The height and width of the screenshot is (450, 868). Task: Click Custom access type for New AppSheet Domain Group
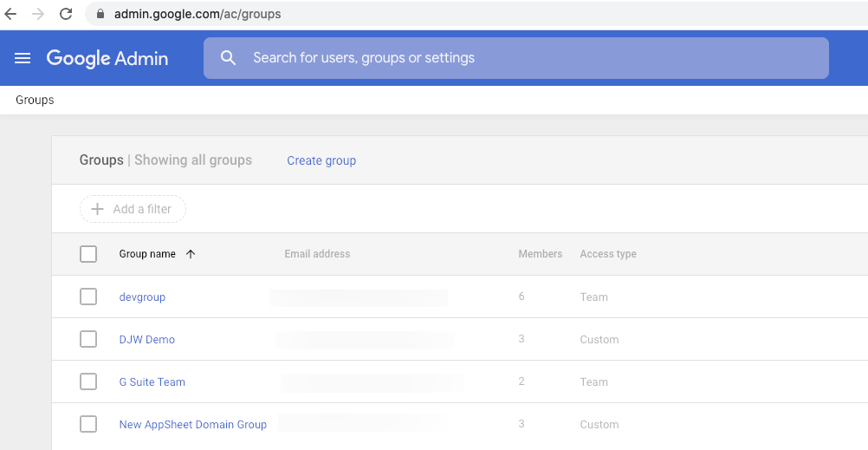click(x=599, y=425)
